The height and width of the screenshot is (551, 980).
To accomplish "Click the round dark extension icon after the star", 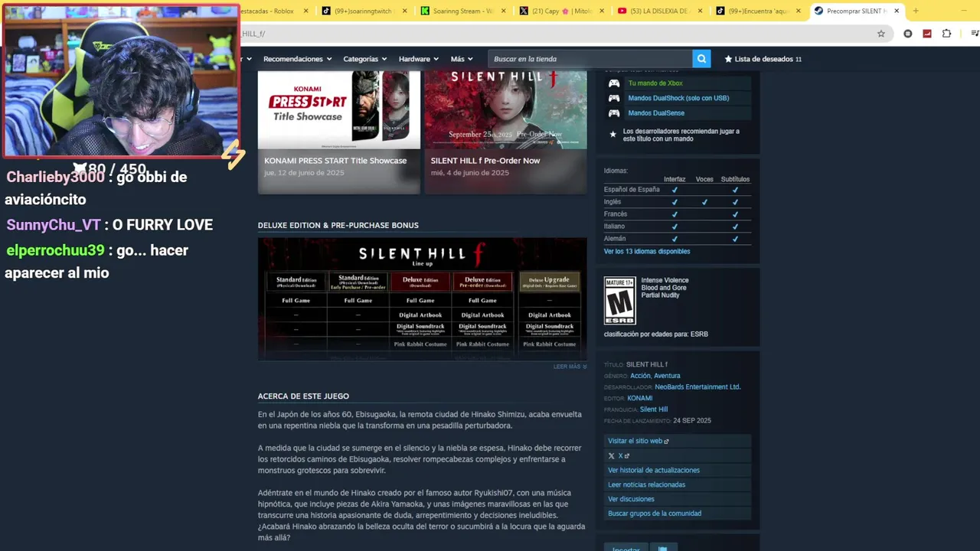I will (908, 34).
